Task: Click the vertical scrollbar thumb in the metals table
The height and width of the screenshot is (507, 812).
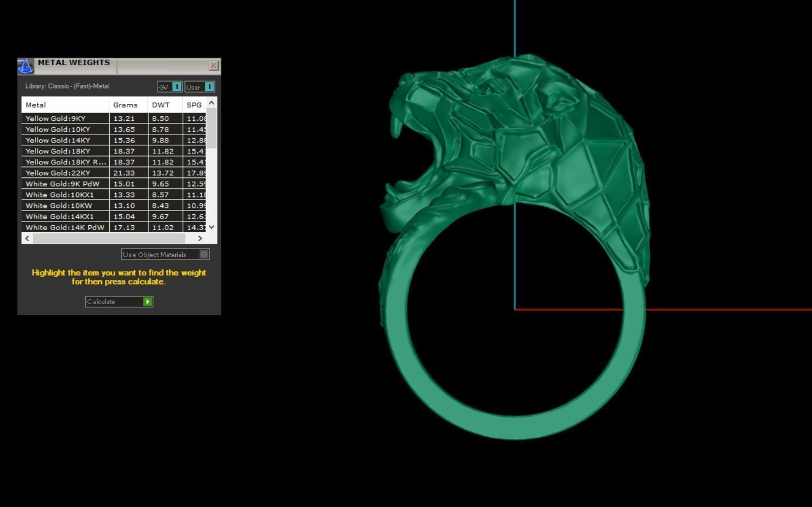Action: pos(212,128)
